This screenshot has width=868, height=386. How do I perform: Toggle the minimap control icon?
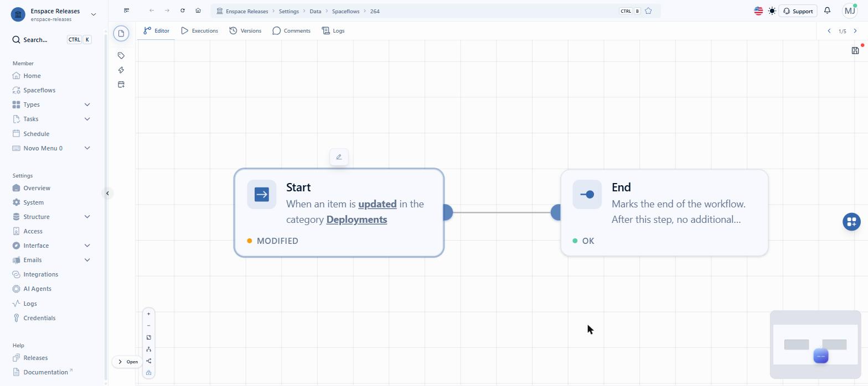(x=148, y=373)
